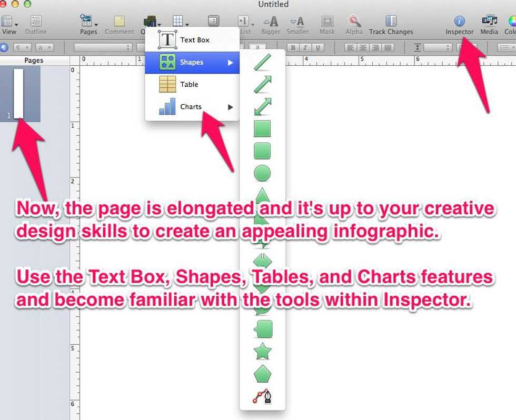The width and height of the screenshot is (516, 420).
Task: Open the Inspector panel
Action: coord(459,24)
